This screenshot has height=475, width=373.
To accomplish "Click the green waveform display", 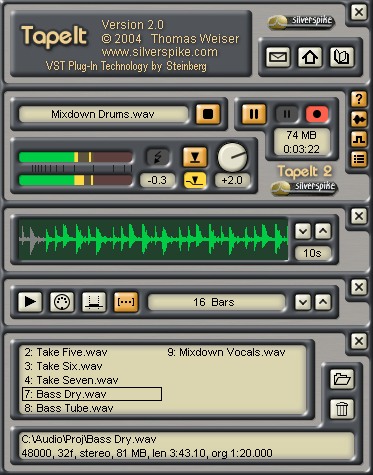I will 153,239.
